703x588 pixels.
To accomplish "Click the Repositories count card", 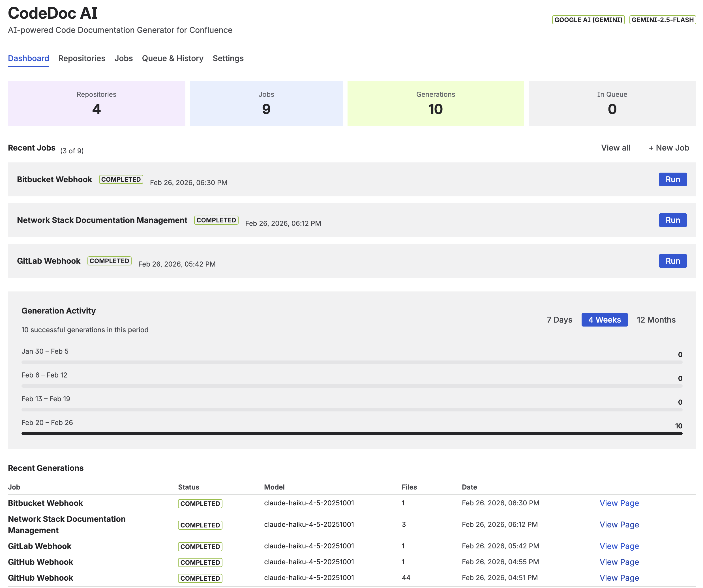I will [x=97, y=103].
